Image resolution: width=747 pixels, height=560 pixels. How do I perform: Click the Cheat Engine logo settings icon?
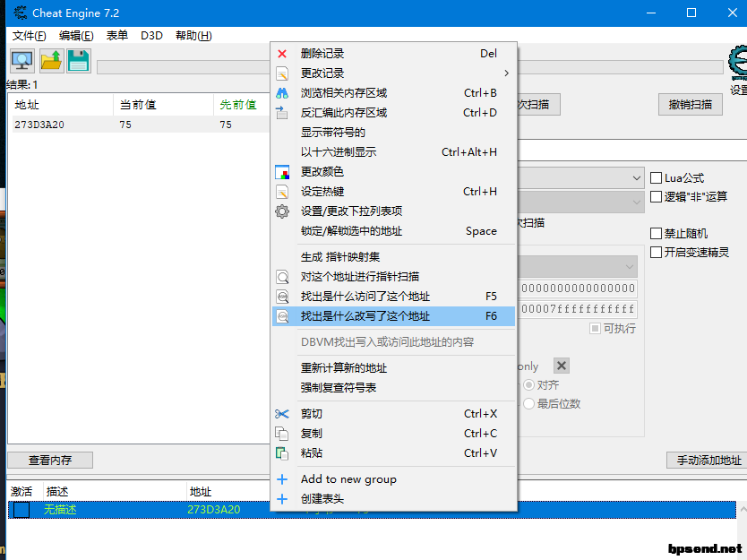[739, 63]
